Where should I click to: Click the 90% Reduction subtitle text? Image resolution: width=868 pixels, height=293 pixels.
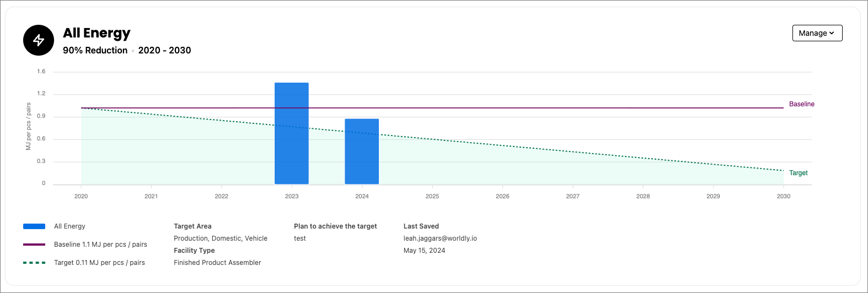point(95,50)
